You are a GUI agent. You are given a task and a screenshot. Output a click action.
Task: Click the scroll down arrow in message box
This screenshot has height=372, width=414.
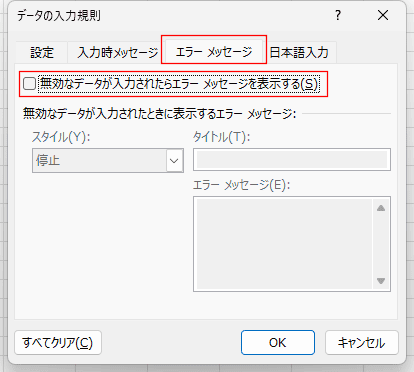(381, 281)
